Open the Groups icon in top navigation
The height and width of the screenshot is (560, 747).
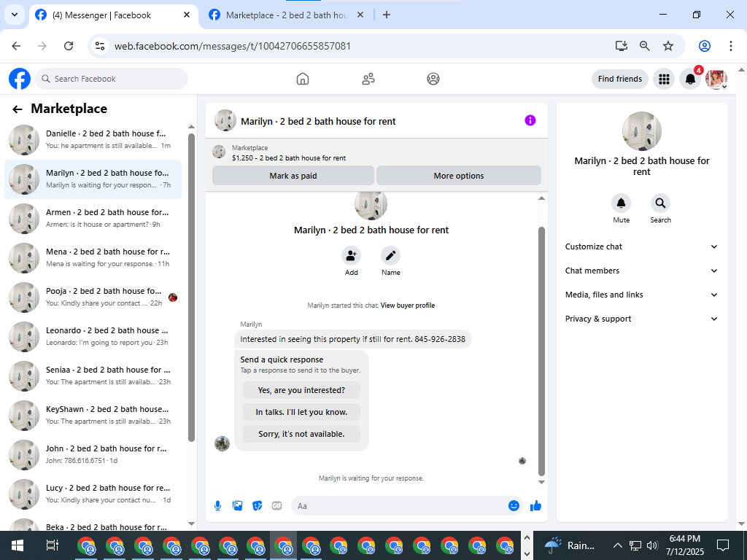click(x=433, y=79)
